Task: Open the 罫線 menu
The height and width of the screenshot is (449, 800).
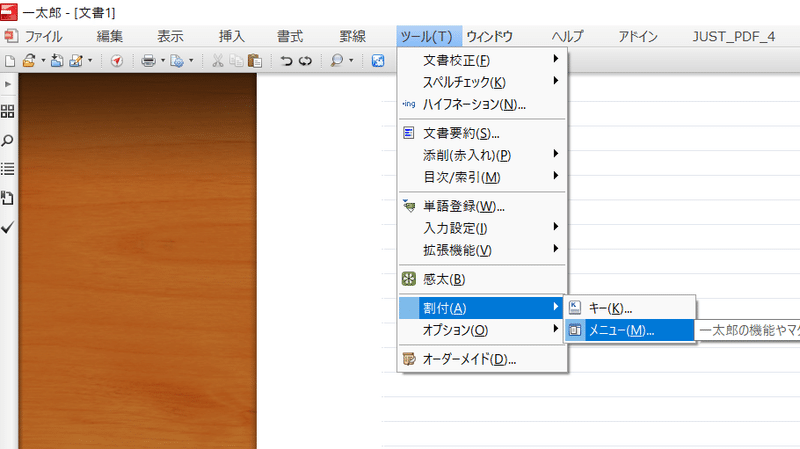Action: (353, 37)
